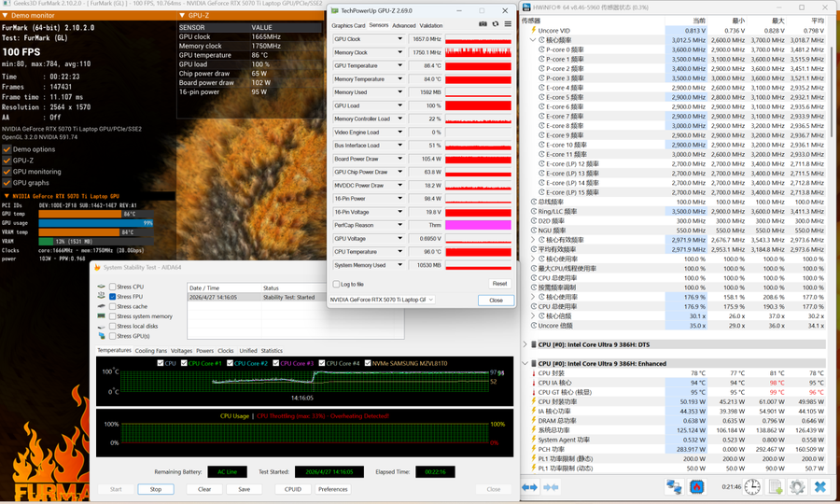
Task: Click the AIDA64 Clear button
Action: click(204, 489)
